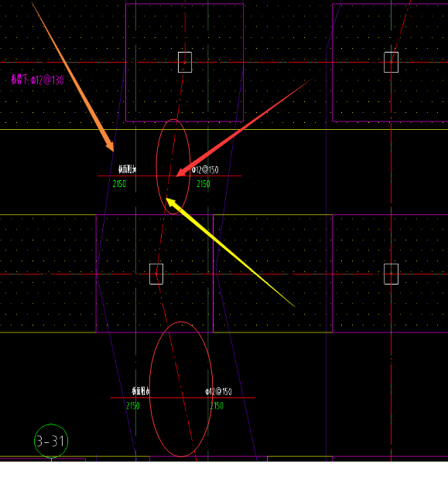Screen dimensions: 448x484
Task: Select the thick orange arrow annotation
Action: pyautogui.click(x=73, y=77)
